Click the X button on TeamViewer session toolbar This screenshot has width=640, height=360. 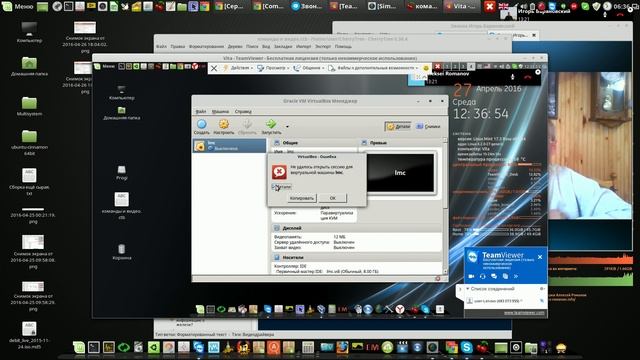point(214,69)
